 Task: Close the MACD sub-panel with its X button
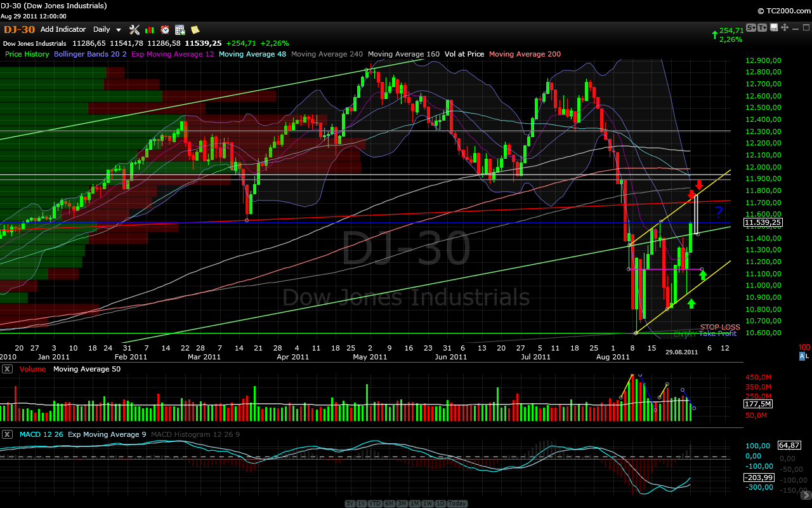click(6, 435)
